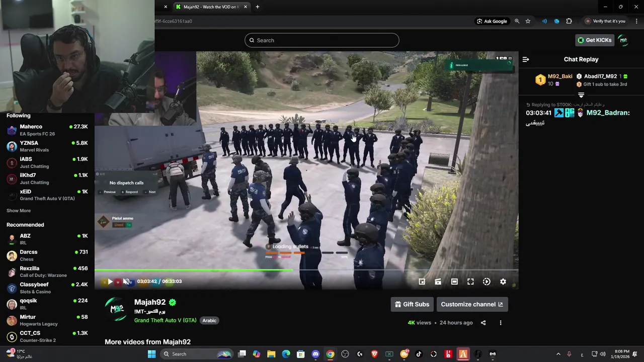Open Mirtur Hogwarts Legacy channel
The height and width of the screenshot is (362, 644).
[47, 320]
